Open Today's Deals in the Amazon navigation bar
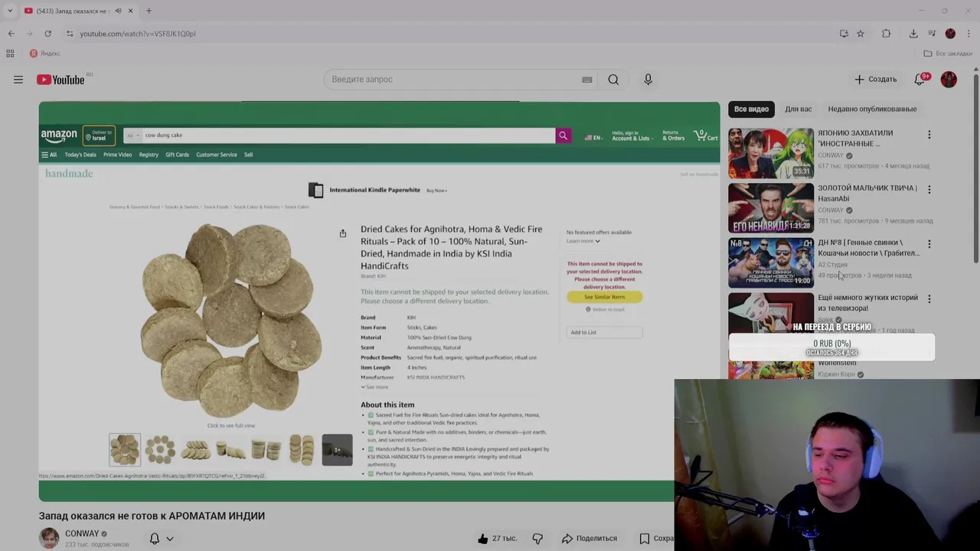 80,155
